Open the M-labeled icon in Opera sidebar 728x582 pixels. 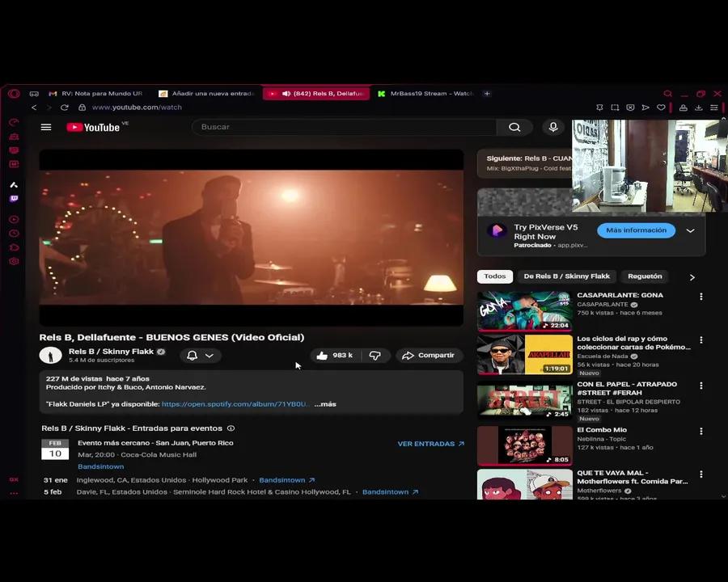pos(14,164)
